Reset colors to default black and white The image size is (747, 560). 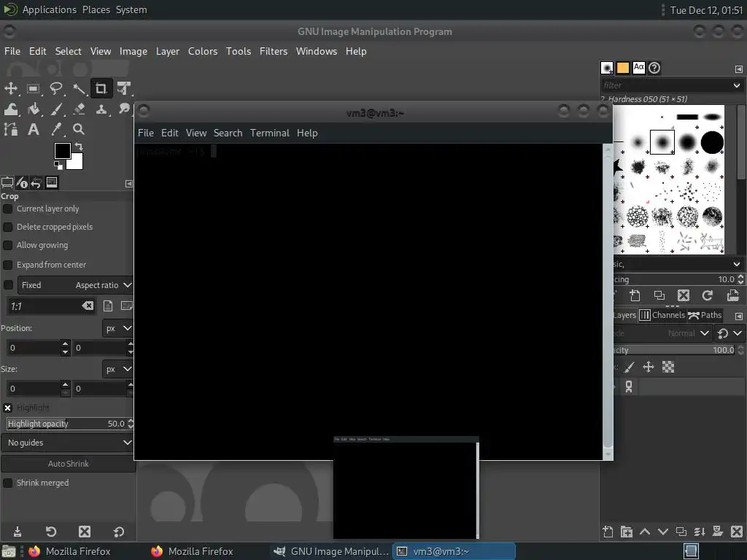click(x=58, y=166)
